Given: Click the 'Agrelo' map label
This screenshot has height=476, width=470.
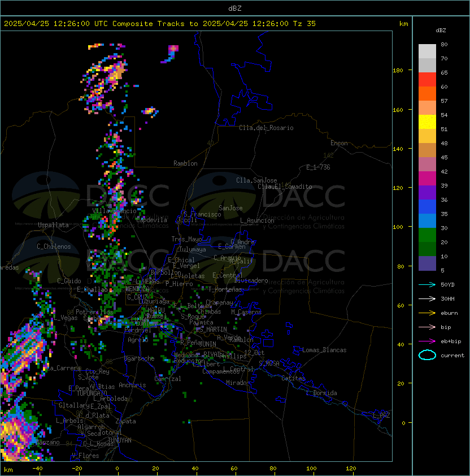Looking at the screenshot, I should [x=138, y=340].
